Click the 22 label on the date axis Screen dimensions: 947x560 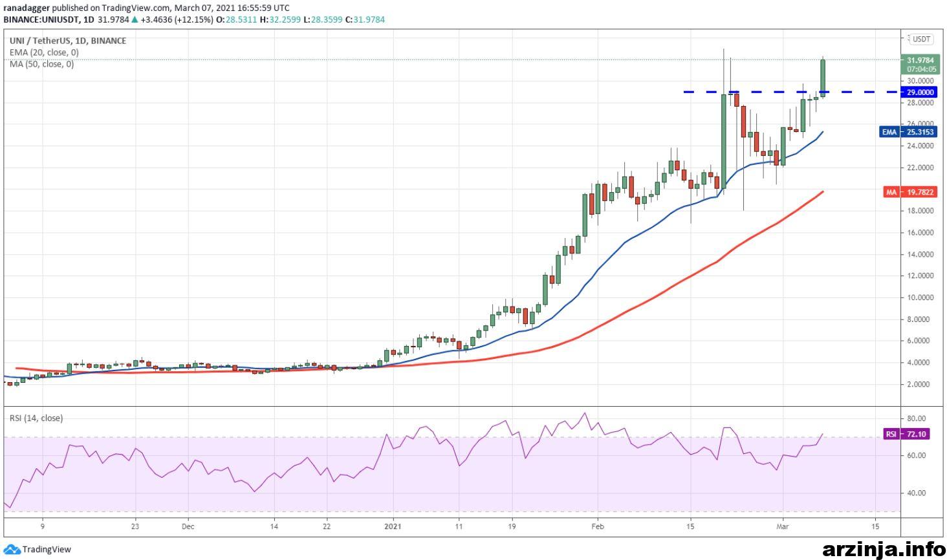click(327, 526)
